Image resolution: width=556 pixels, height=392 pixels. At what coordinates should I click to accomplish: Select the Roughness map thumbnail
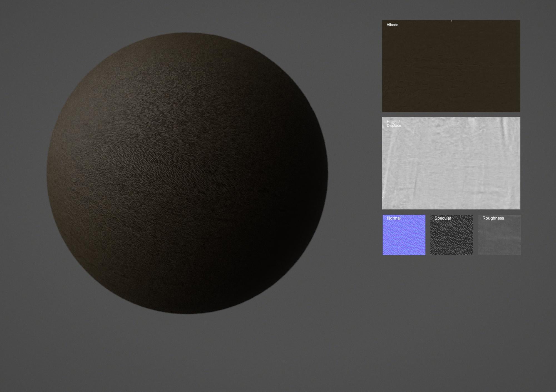[x=499, y=235]
